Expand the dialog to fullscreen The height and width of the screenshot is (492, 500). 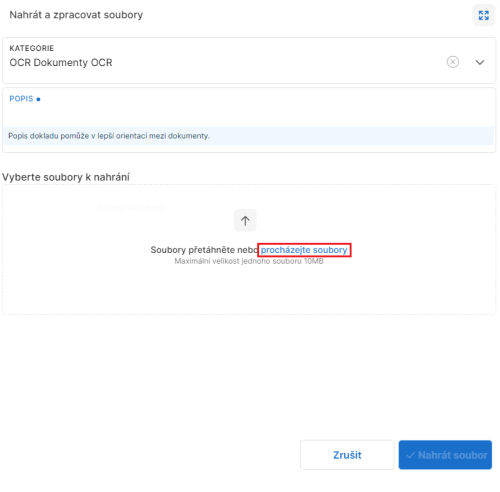coord(483,15)
